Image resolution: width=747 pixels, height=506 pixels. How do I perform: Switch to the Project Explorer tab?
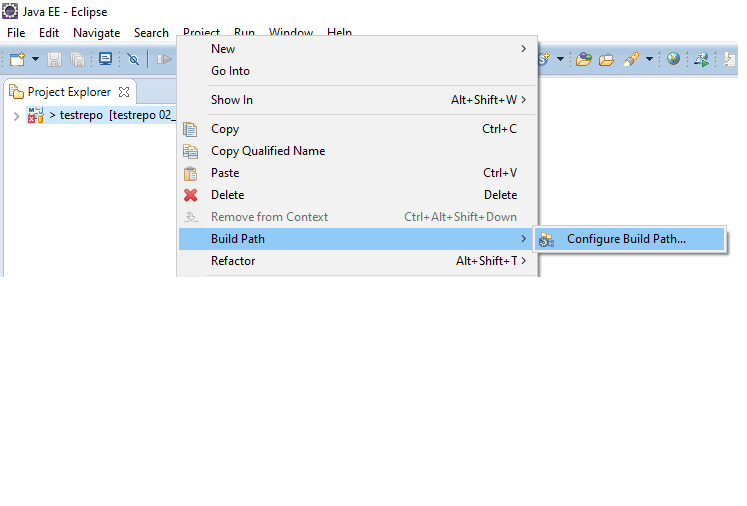(69, 92)
